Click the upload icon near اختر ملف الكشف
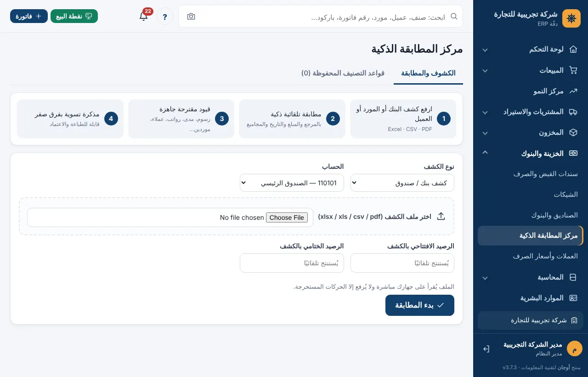 click(x=441, y=217)
